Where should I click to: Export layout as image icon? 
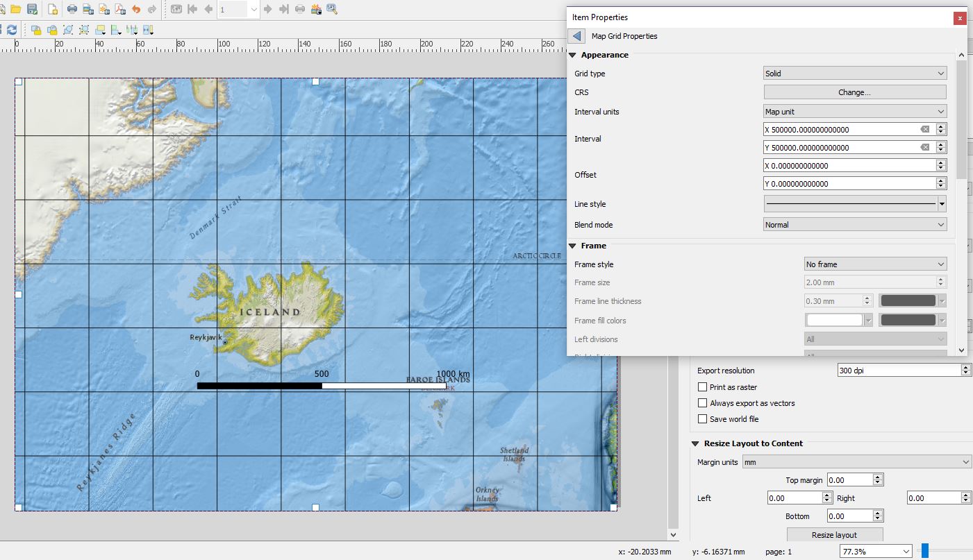[88, 9]
